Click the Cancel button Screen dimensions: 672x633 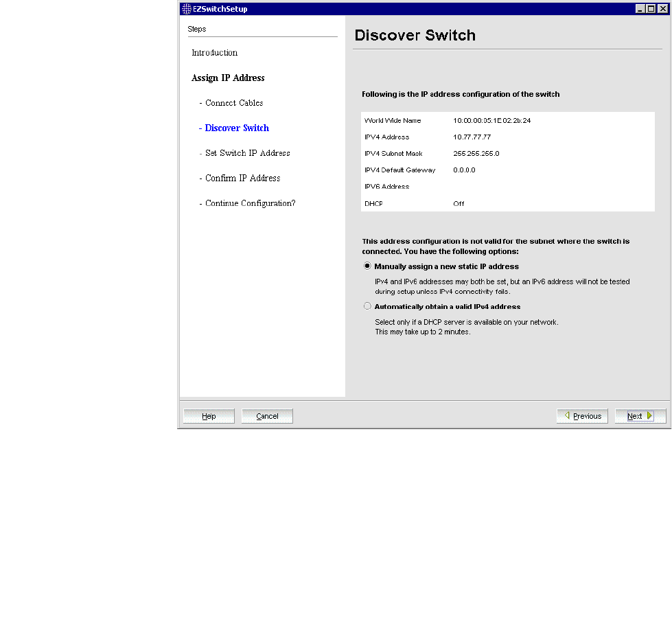267,416
